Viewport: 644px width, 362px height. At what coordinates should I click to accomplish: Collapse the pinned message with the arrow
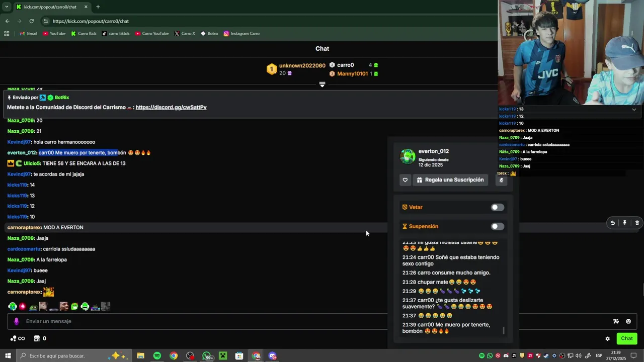(322, 84)
